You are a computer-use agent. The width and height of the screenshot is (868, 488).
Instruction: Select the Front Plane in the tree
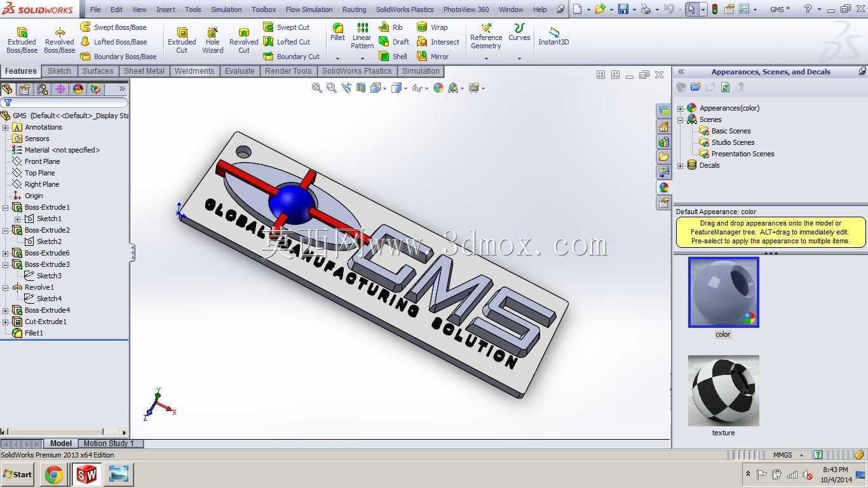[x=42, y=161]
